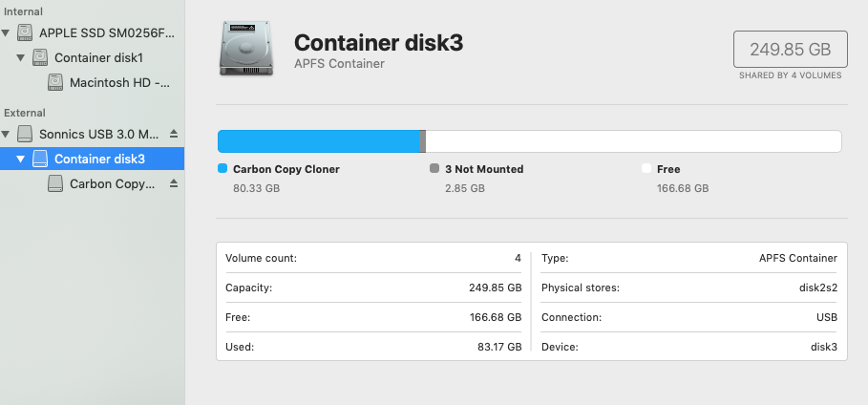Select Carbon Copy volume in sidebar
868x405 pixels.
[x=112, y=184]
